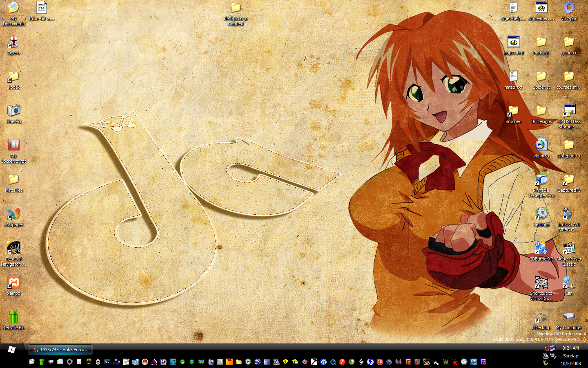Click the green pipe quick launch icon
The height and width of the screenshot is (368, 588).
(41, 362)
